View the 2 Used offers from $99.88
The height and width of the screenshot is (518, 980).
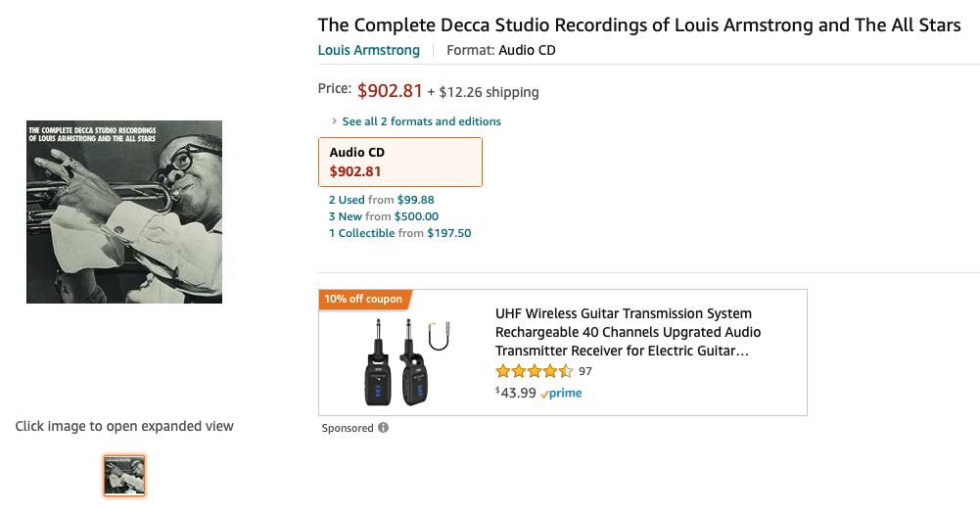pos(381,200)
